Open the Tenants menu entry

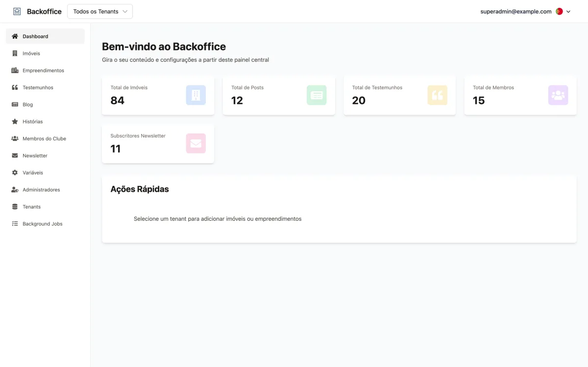pyautogui.click(x=31, y=207)
